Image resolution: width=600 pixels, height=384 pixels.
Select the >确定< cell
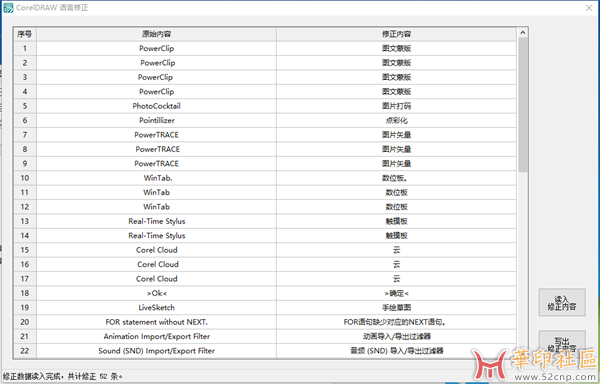click(x=396, y=293)
